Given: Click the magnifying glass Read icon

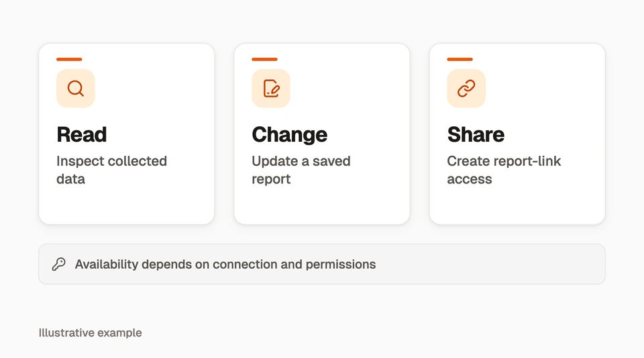Looking at the screenshot, I should pos(76,89).
